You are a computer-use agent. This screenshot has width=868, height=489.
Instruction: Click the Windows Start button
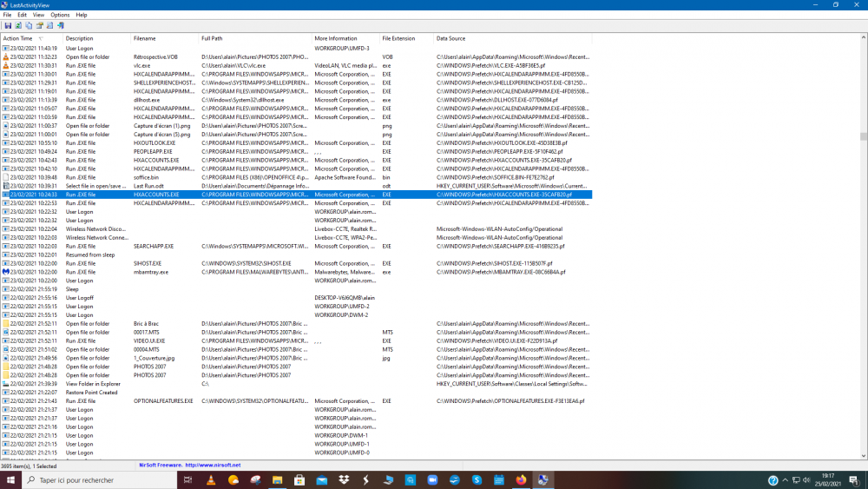pyautogui.click(x=10, y=480)
